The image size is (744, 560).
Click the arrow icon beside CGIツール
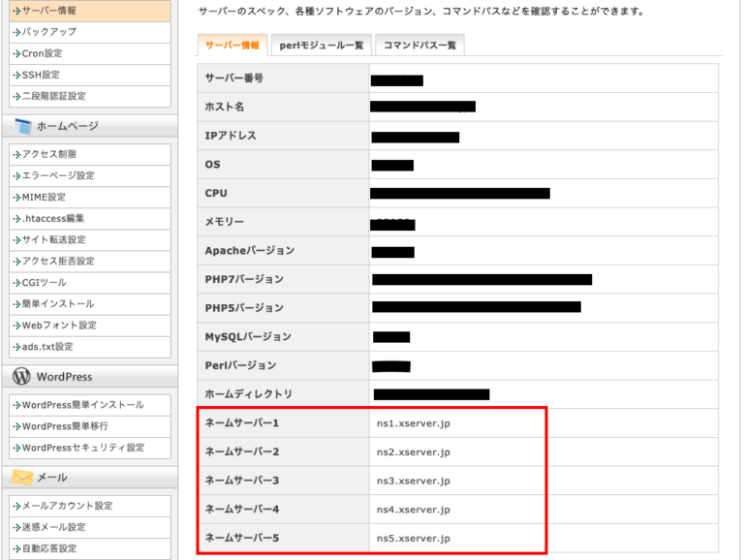click(16, 283)
